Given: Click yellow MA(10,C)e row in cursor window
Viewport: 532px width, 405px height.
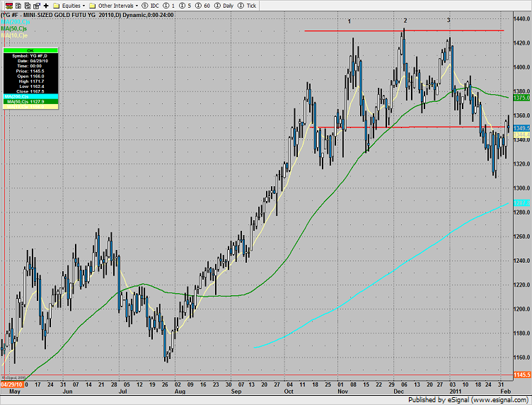Looking at the screenshot, I should (x=30, y=107).
